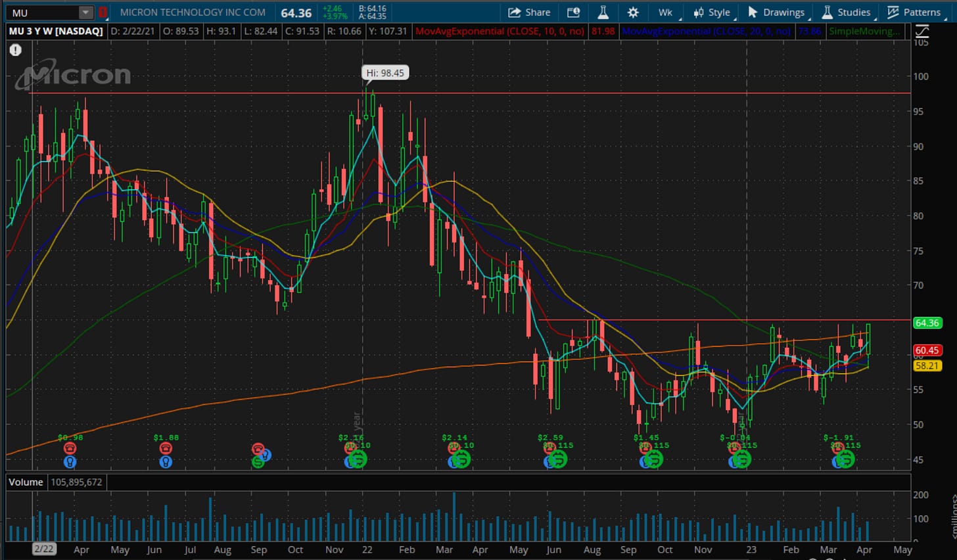This screenshot has width=957, height=560.
Task: Select MovAvgExponential (CLOSE, 20) blue study label
Action: [x=707, y=31]
